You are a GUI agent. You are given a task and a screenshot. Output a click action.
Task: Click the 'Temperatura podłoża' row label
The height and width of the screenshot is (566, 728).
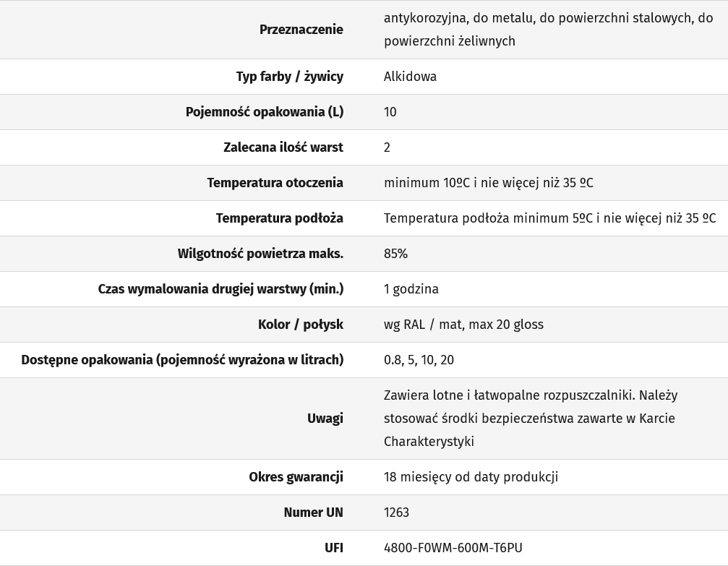click(x=279, y=218)
